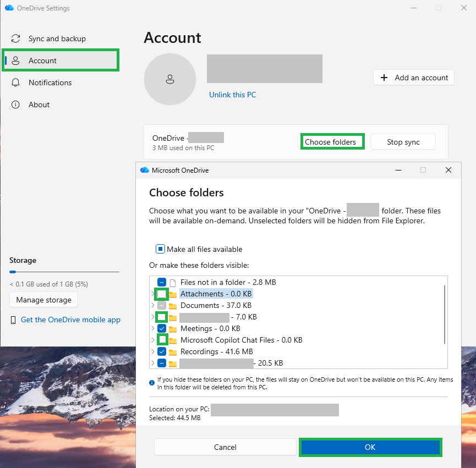Click the Sync and backup arrows icon
The height and width of the screenshot is (468, 476).
click(x=15, y=38)
